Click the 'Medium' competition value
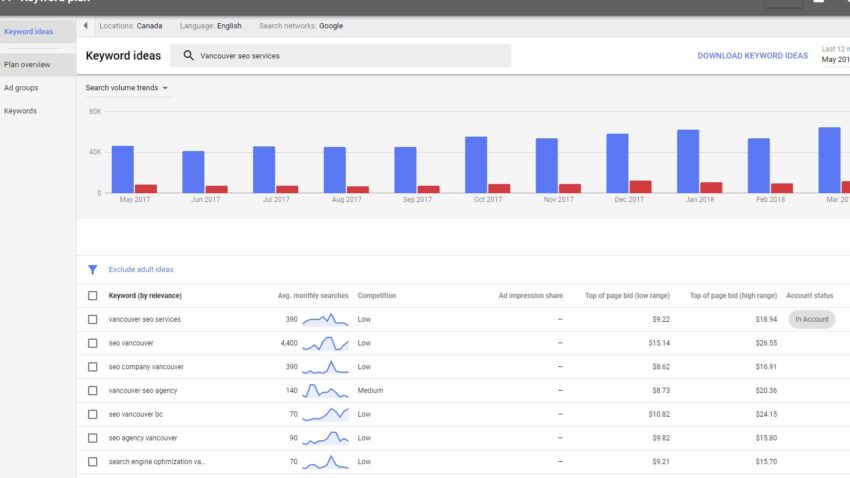Screen dimensions: 850x478 coord(370,390)
